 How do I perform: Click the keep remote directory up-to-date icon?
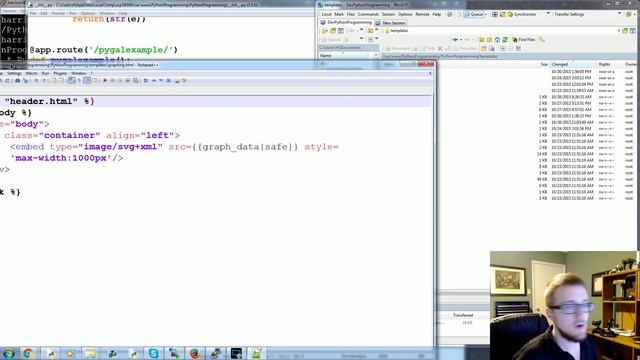(x=502, y=14)
